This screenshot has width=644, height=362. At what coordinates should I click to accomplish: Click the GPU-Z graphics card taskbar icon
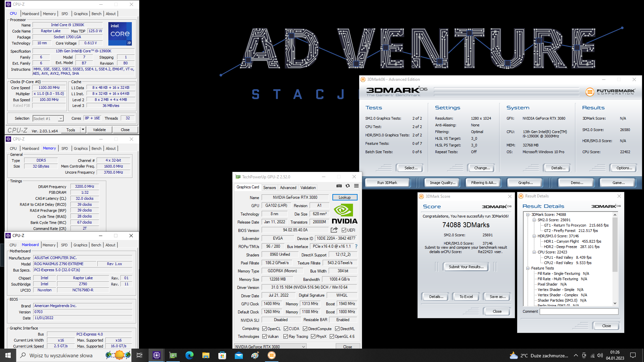click(x=173, y=355)
